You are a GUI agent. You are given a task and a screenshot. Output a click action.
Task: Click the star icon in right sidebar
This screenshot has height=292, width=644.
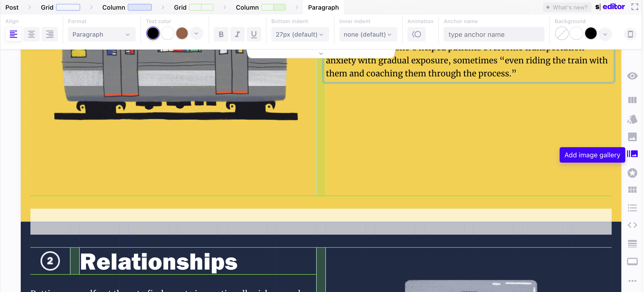[x=632, y=173]
